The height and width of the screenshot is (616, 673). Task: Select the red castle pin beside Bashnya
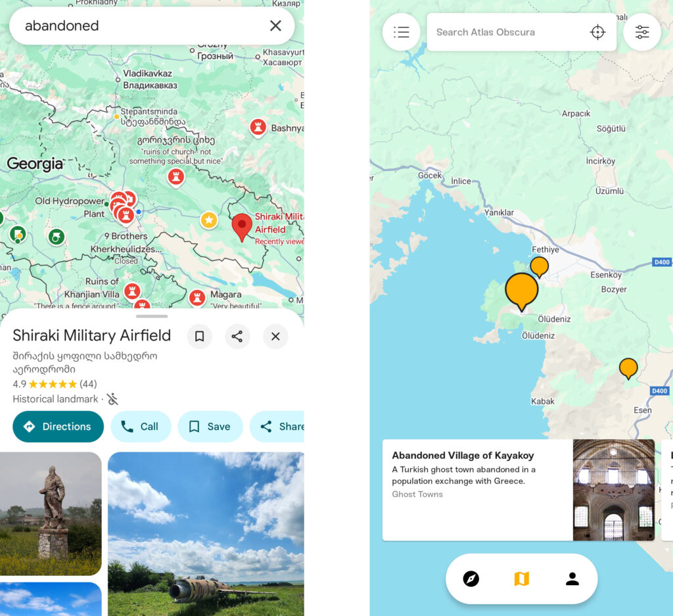[258, 128]
